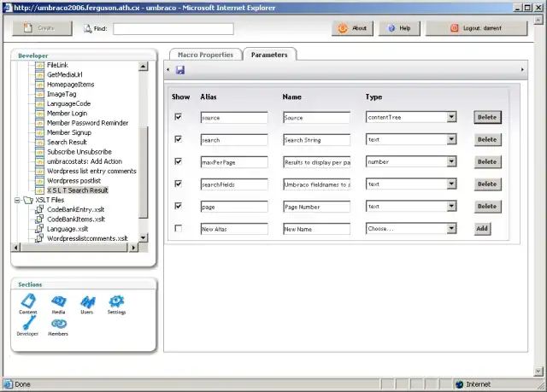Open the Settings section icon
The image size is (547, 392).
[x=116, y=302]
